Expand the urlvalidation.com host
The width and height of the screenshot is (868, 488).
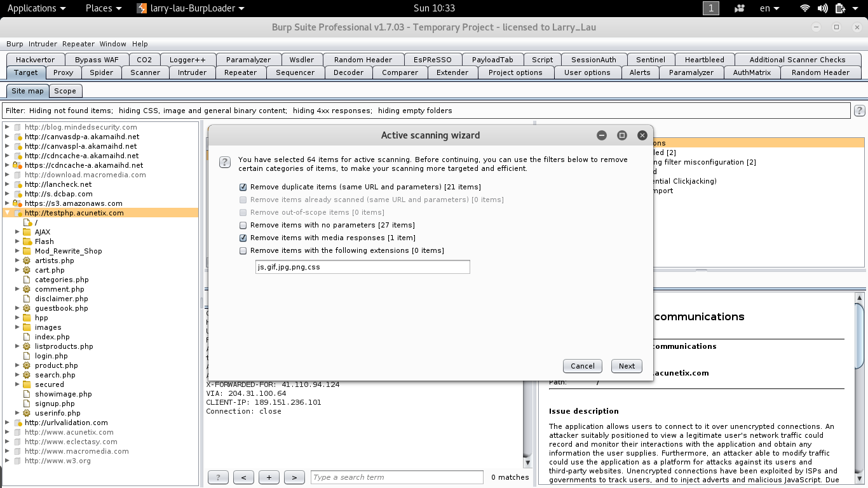point(8,423)
